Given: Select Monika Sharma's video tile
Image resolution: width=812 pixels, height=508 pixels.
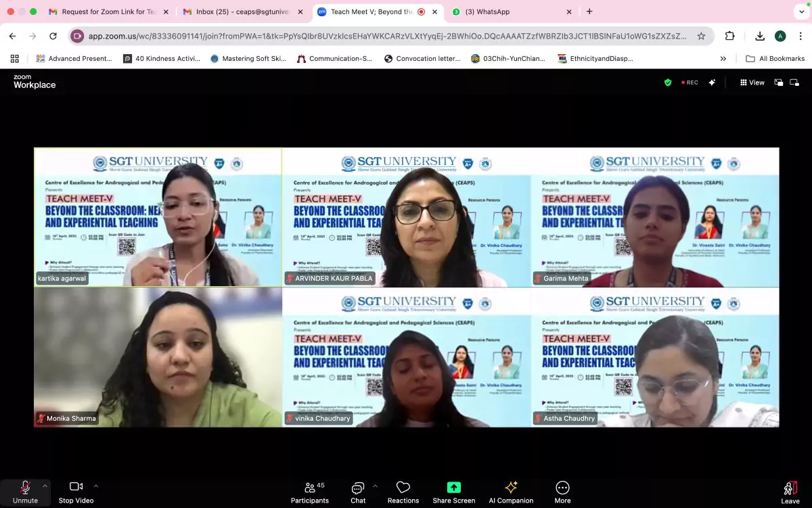Looking at the screenshot, I should pos(158,357).
